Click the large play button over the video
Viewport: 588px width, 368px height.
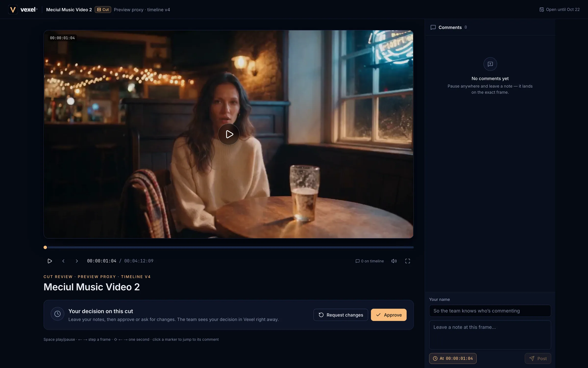pyautogui.click(x=229, y=134)
